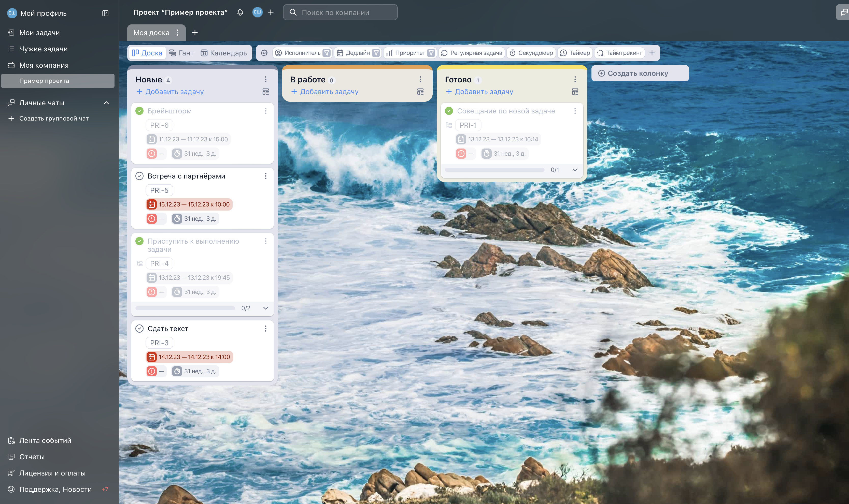
Task: Collapse the left sidebar panel icon
Action: tap(105, 13)
